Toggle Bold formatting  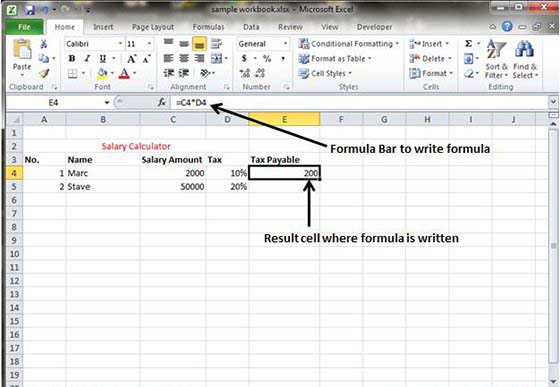click(72, 59)
